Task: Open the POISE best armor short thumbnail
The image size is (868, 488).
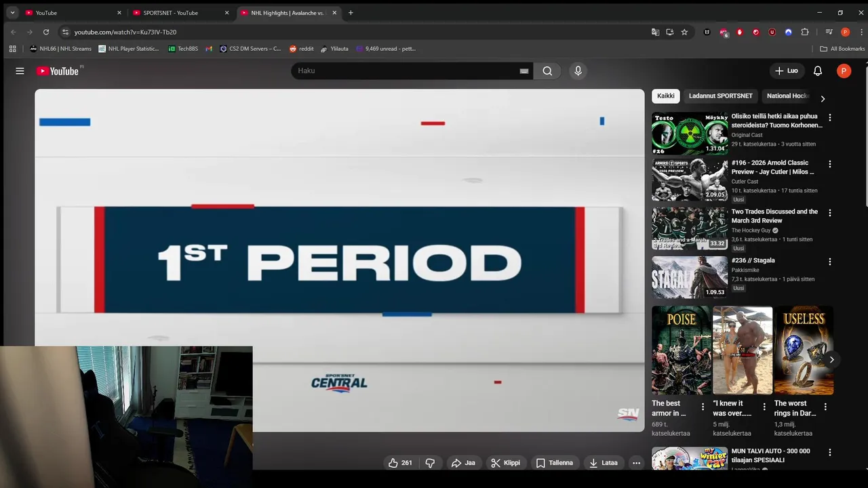Action: pyautogui.click(x=681, y=350)
